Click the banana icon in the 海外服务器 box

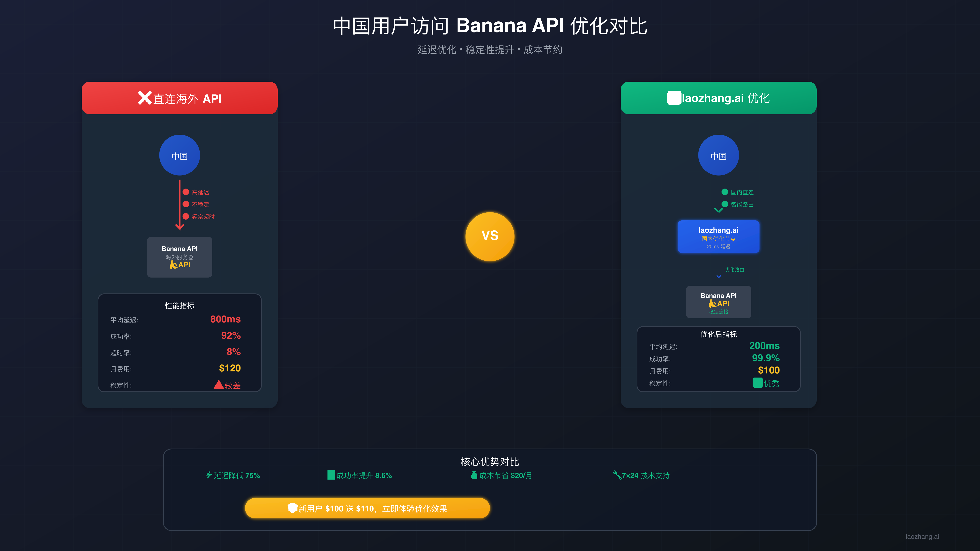173,265
